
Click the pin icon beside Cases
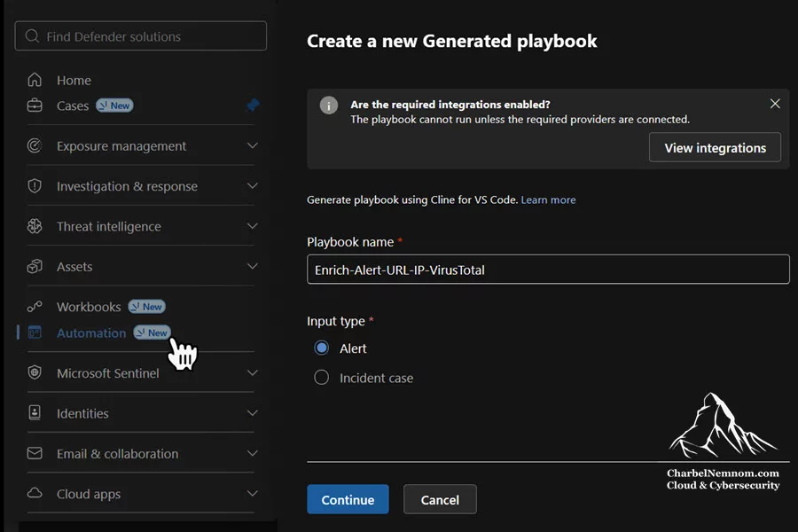tap(253, 105)
